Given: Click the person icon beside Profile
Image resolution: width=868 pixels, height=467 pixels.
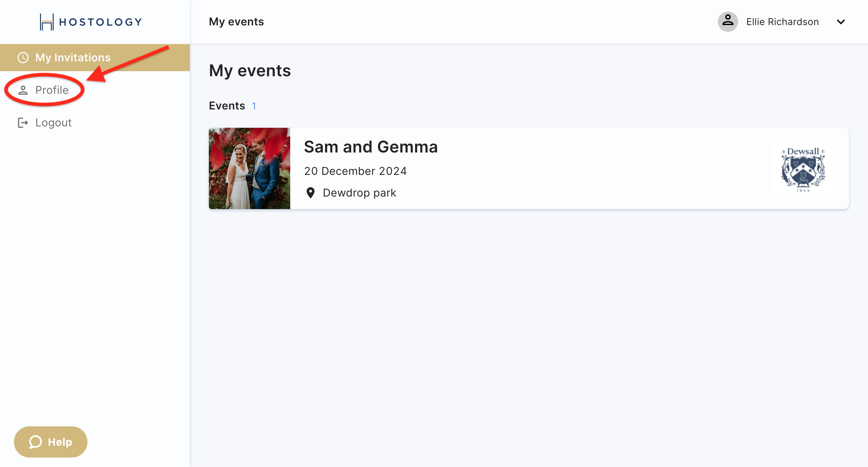Looking at the screenshot, I should 23,90.
